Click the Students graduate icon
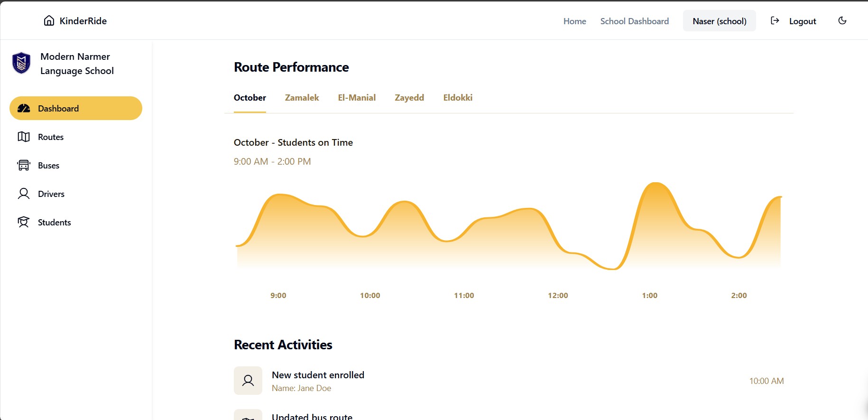Viewport: 868px width, 420px height. 24,222
